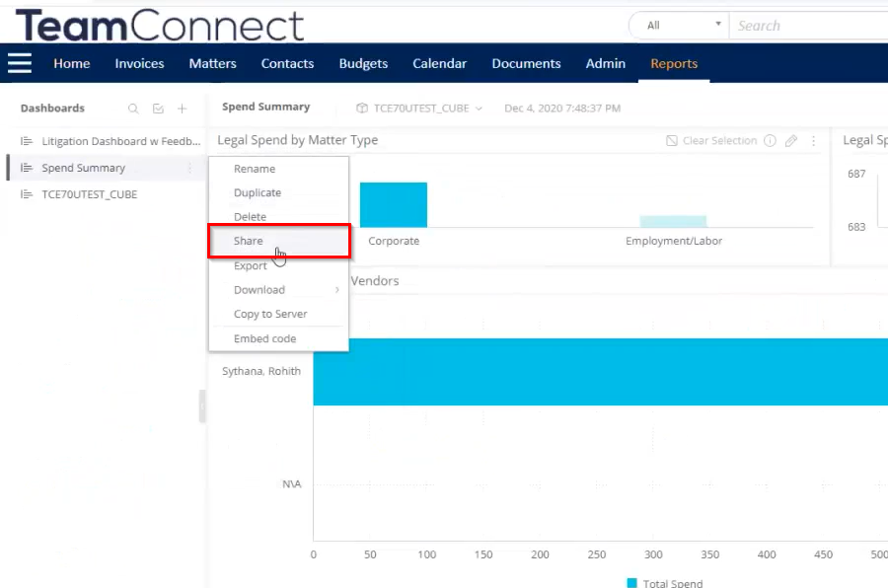The width and height of the screenshot is (888, 588).
Task: Click the TCE70UTEST_CUBE dashboard row icon
Action: pos(26,194)
